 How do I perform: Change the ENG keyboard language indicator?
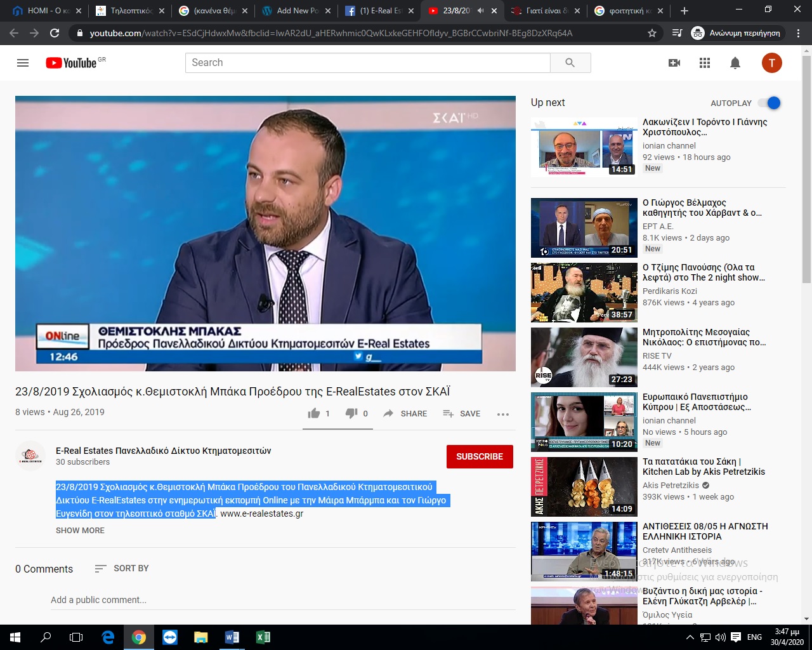point(754,637)
